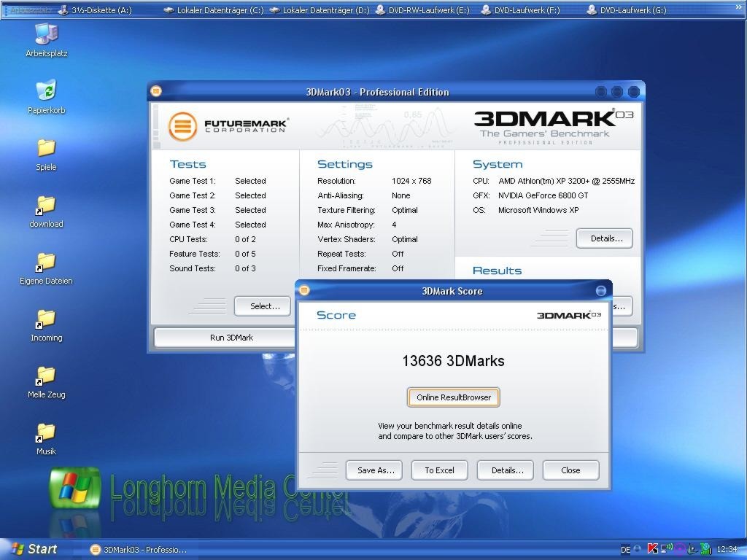Open the Eigene Dateien folder shortcut

click(x=46, y=268)
